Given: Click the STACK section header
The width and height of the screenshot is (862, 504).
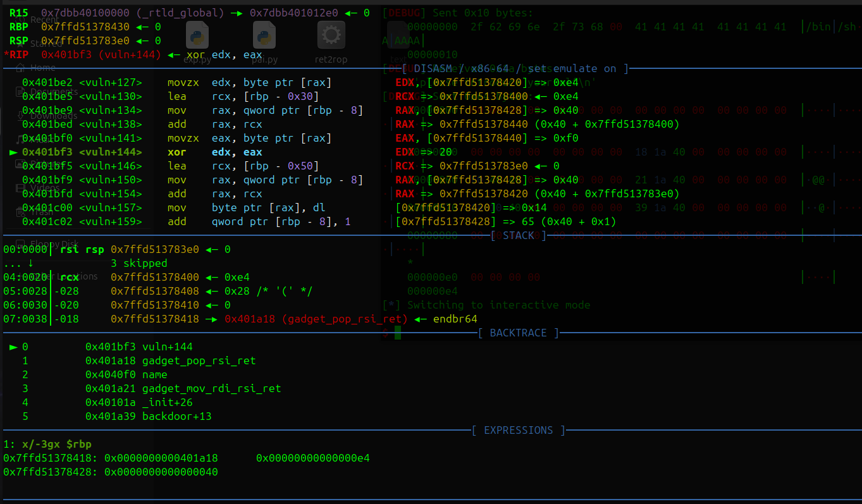Looking at the screenshot, I should coord(518,235).
